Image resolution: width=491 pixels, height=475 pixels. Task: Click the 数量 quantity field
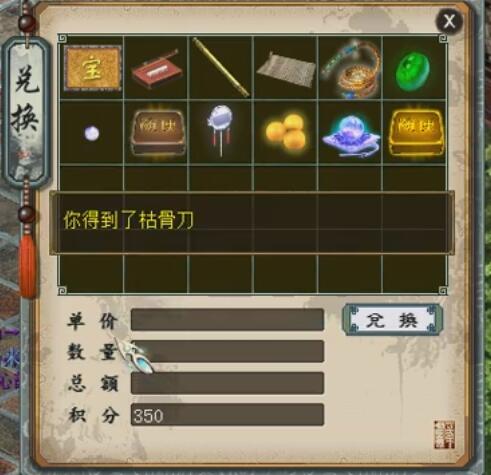point(227,351)
